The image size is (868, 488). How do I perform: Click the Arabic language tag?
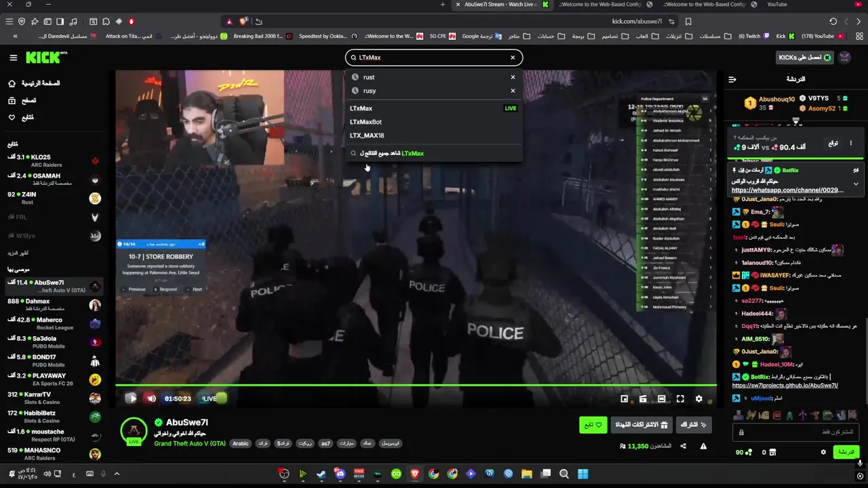pyautogui.click(x=241, y=444)
